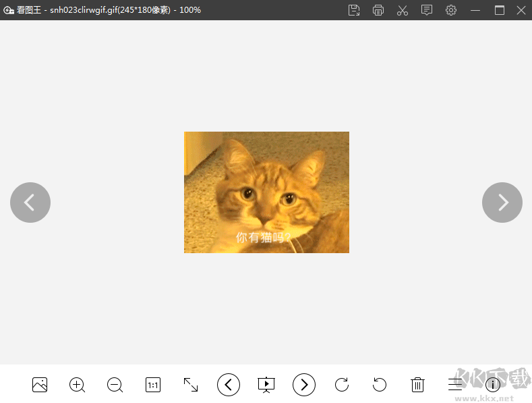This screenshot has height=403, width=532.
Task: Delete the image with the trash icon
Action: (x=417, y=385)
